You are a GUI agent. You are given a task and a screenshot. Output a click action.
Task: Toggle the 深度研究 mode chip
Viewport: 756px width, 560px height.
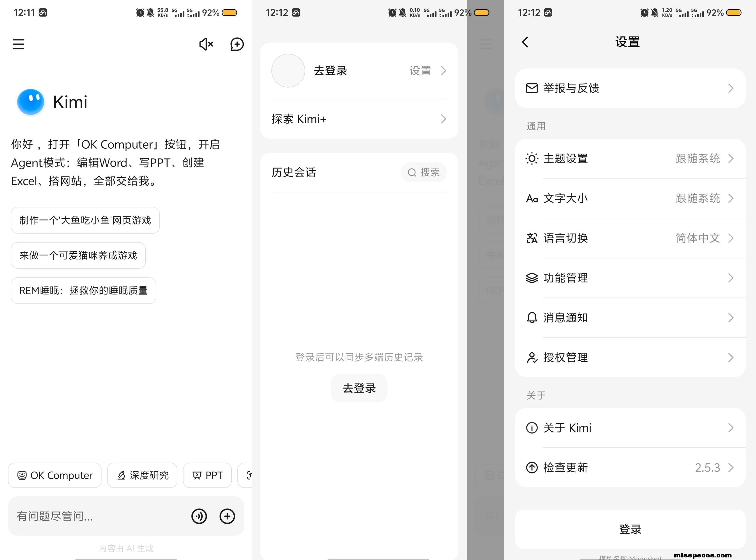coord(142,475)
